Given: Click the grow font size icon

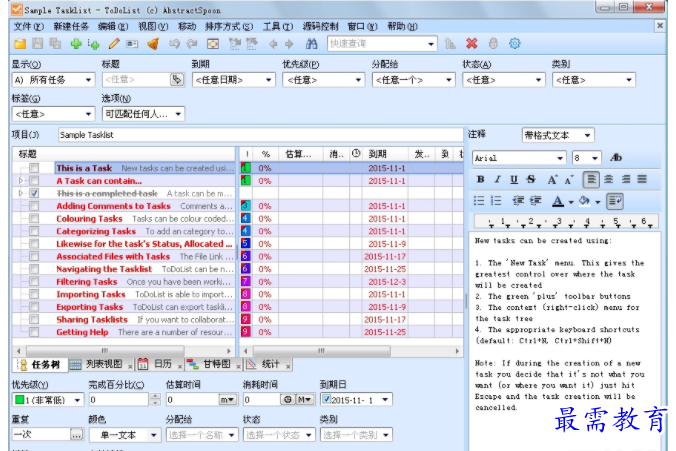Looking at the screenshot, I should 552,179.
